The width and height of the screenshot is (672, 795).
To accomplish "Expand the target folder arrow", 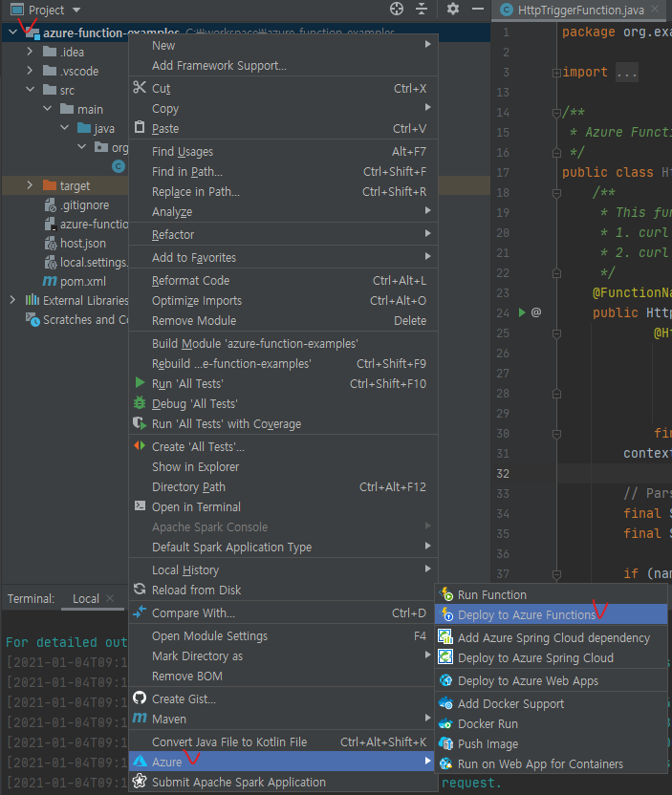I will pos(31,185).
